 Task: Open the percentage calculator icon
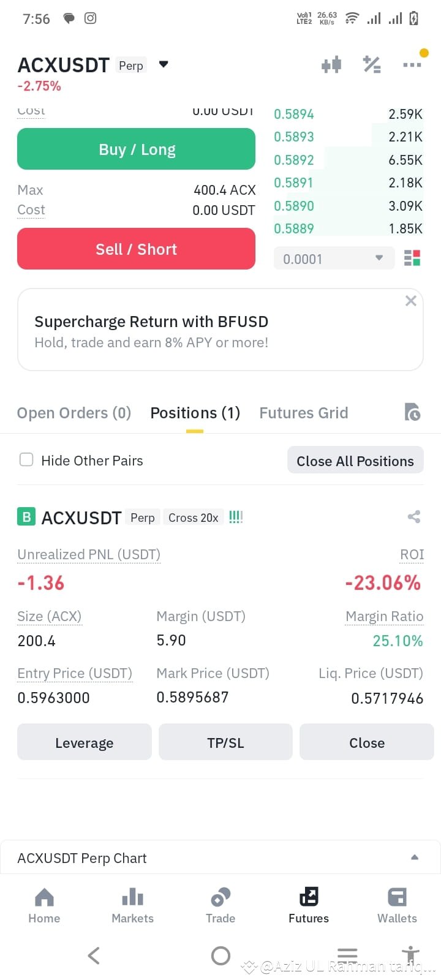372,64
